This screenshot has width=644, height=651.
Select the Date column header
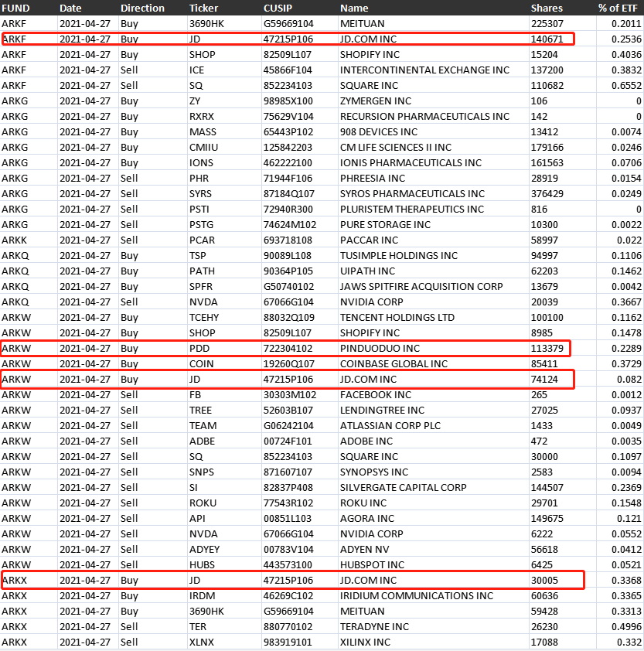coord(70,8)
